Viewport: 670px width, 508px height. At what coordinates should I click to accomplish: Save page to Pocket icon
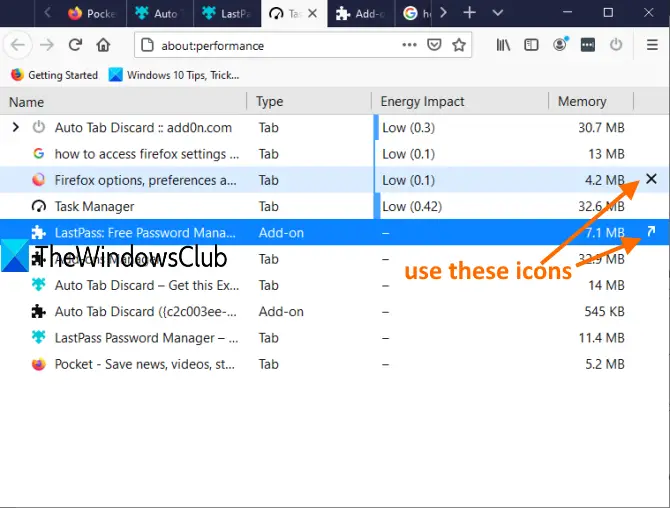tap(434, 44)
